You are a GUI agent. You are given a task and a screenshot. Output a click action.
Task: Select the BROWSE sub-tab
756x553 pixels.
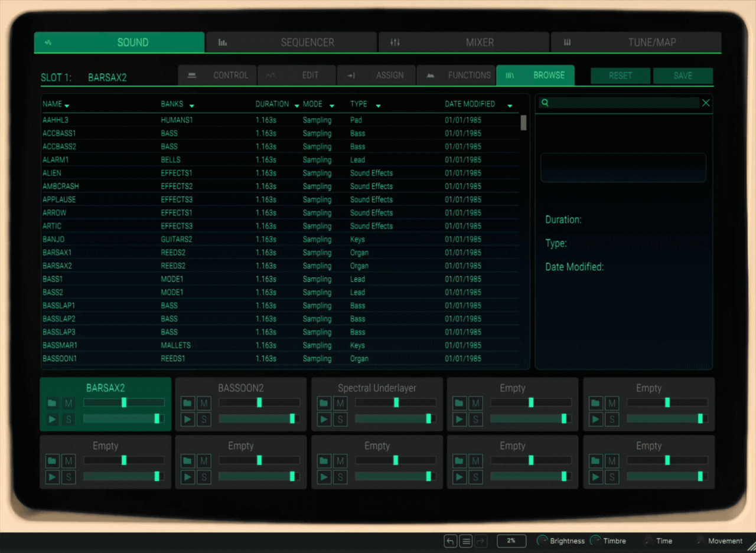[x=535, y=75]
